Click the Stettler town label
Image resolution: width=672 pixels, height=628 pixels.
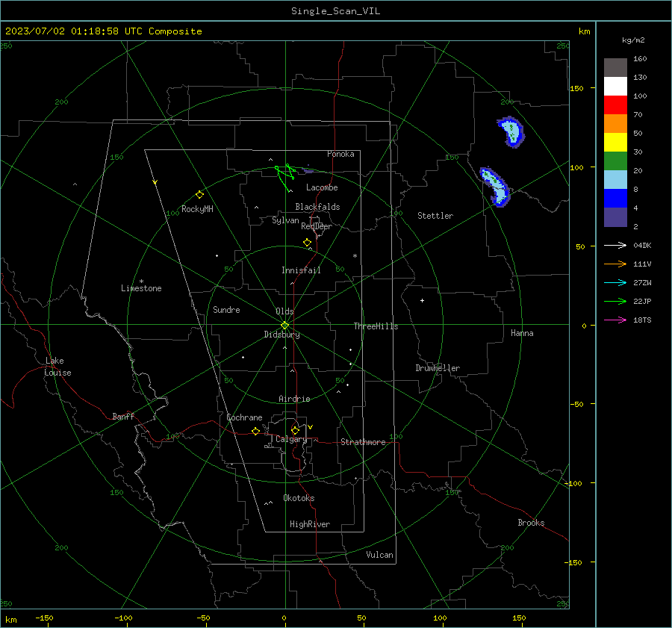pos(435,216)
